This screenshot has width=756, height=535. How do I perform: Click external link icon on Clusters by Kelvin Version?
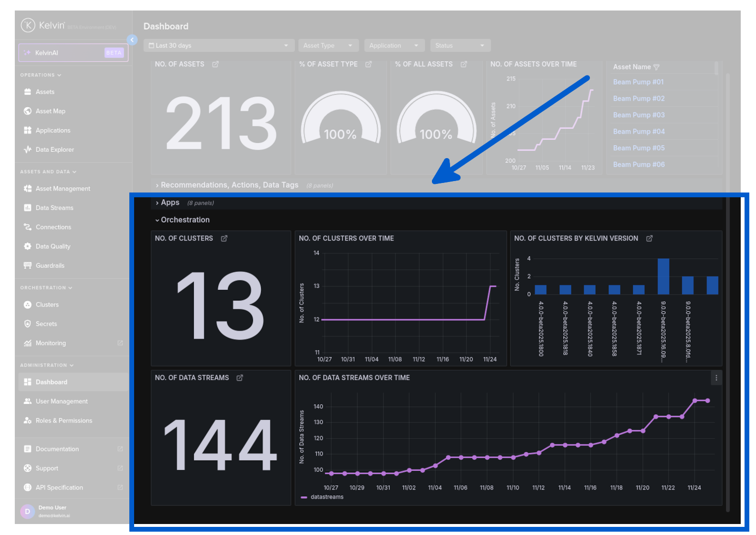click(x=649, y=238)
